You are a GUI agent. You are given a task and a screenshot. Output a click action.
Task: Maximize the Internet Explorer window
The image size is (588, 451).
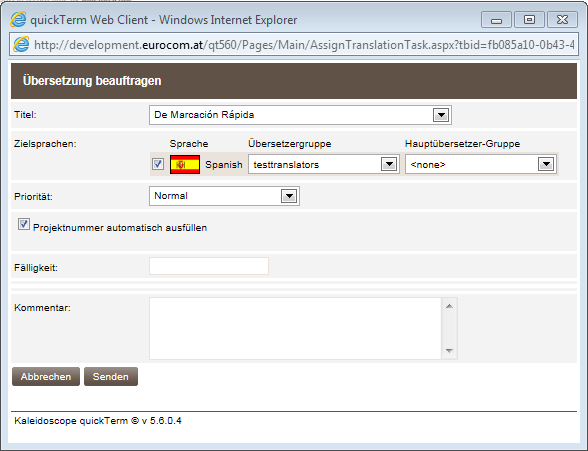529,20
